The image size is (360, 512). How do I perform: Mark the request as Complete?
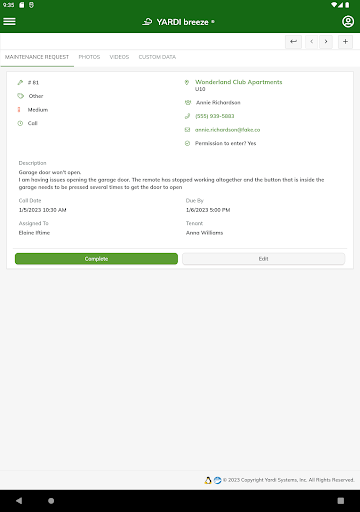(96, 259)
